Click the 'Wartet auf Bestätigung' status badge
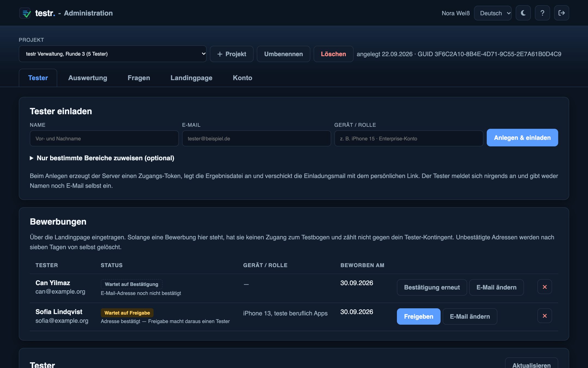This screenshot has width=588, height=368. [x=131, y=284]
